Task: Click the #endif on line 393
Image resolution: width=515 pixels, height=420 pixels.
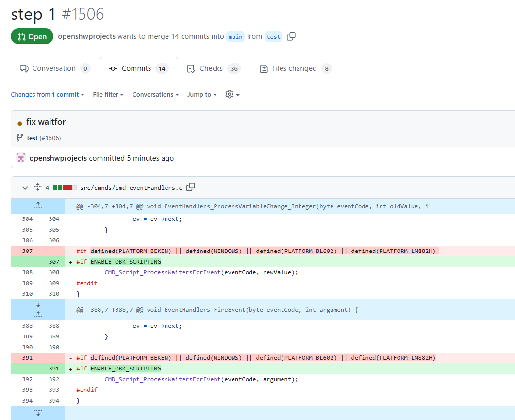Action: [x=87, y=390]
